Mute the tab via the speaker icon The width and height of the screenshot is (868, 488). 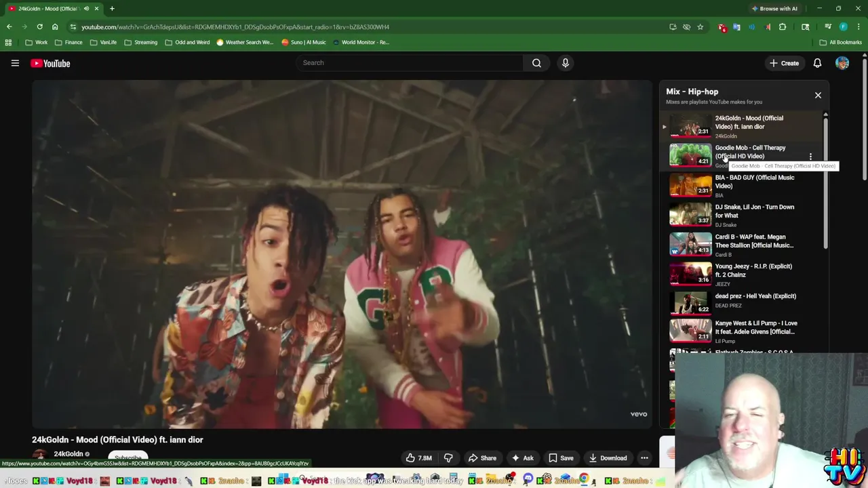click(86, 9)
